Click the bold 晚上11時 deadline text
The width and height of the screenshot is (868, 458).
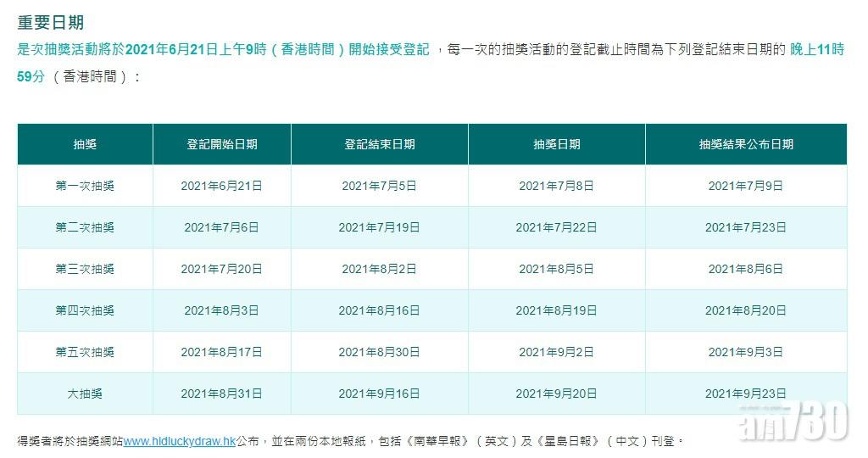(816, 50)
